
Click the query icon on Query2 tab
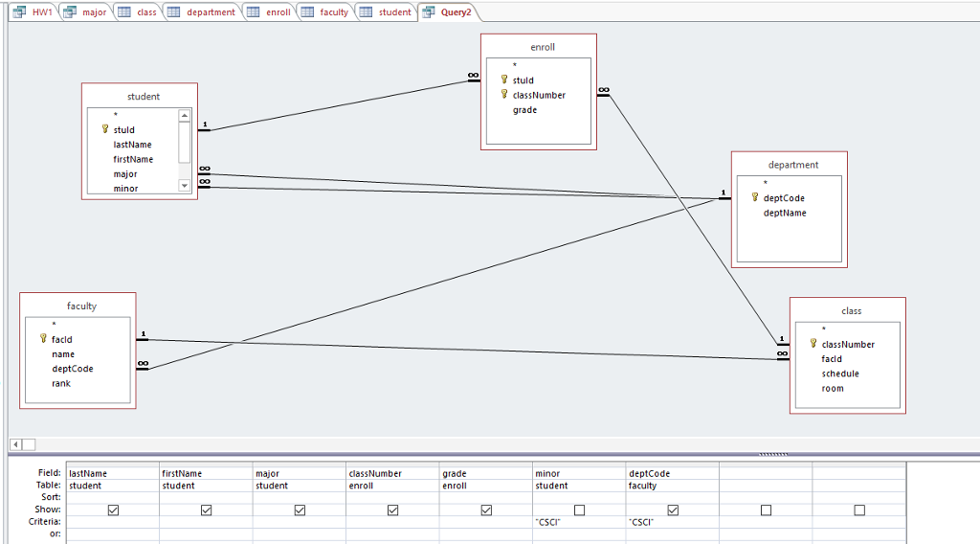428,11
